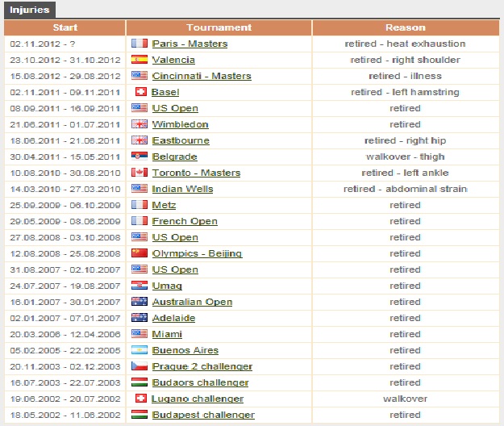504x426 pixels.
Task: Select the date range '18.05.2002 - 11.06.2002'
Action: (x=65, y=415)
